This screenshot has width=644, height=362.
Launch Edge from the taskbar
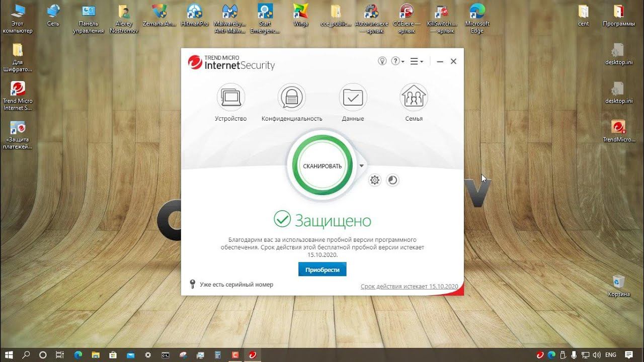pos(78,355)
